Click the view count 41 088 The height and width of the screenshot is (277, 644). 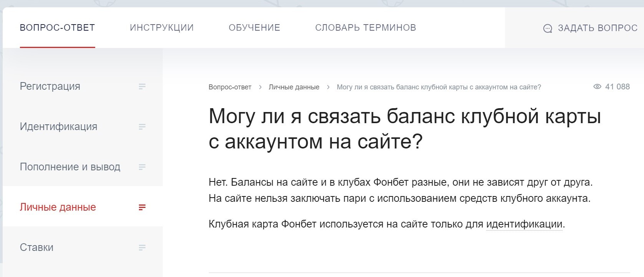click(x=618, y=87)
